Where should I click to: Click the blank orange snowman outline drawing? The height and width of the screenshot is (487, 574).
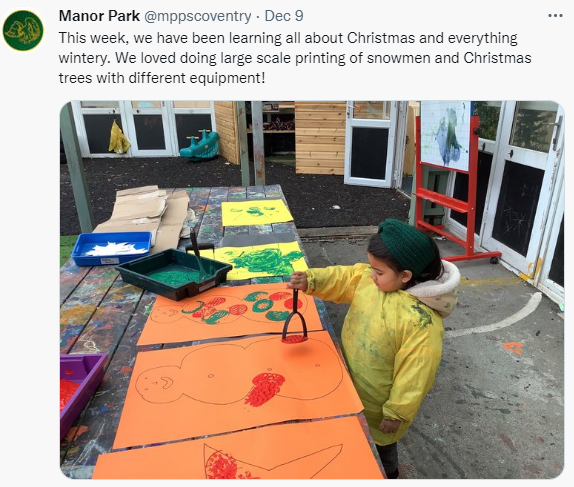point(238,388)
